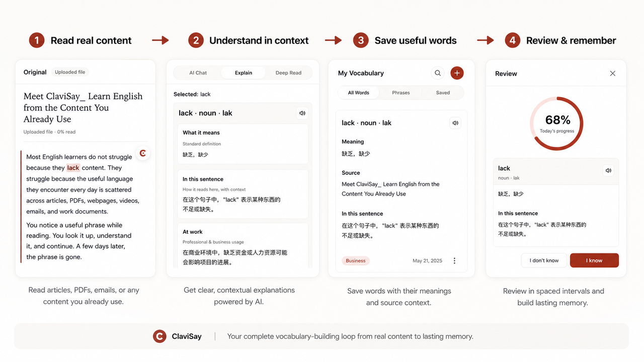Click the Today's progress label
644x362 pixels.
pyautogui.click(x=557, y=131)
